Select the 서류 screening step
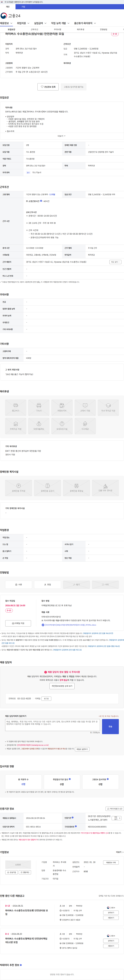The height and width of the screenshot is (980, 124). click(x=19, y=584)
